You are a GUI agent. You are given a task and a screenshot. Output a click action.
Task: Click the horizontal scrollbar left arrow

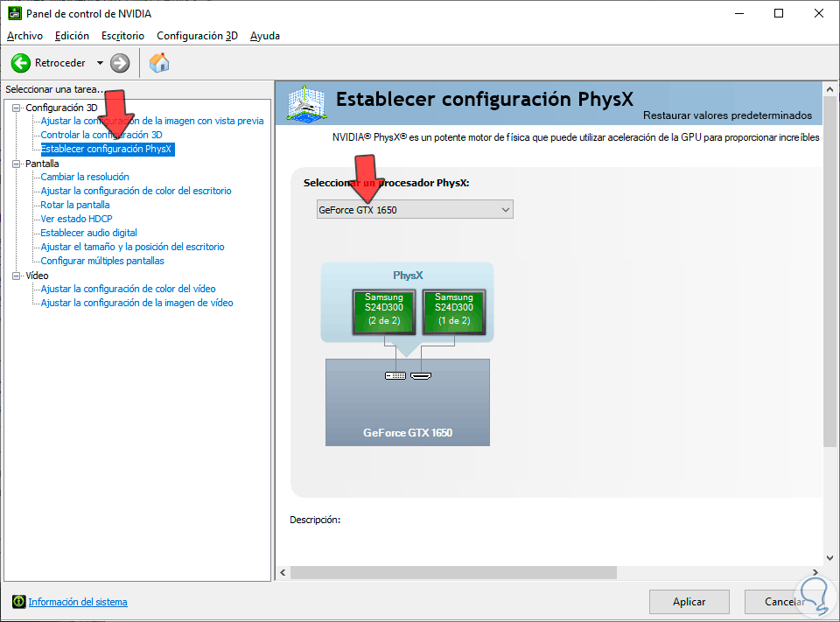click(x=283, y=573)
